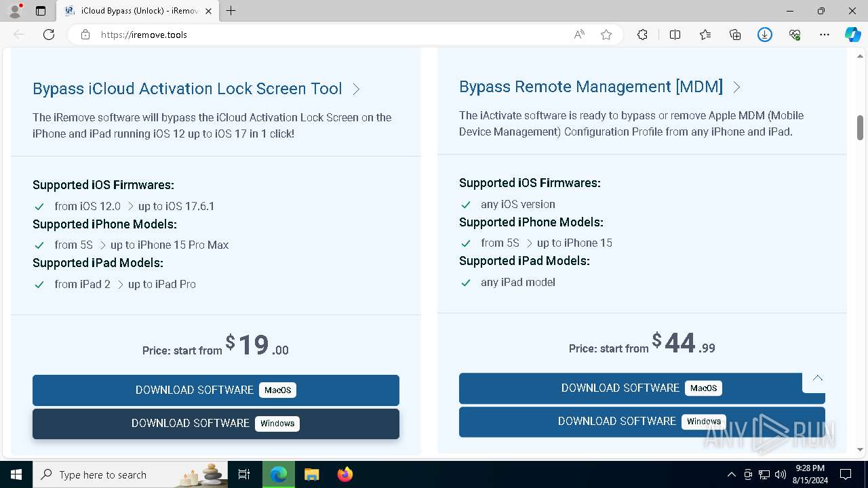Image resolution: width=868 pixels, height=488 pixels.
Task: Click 'up to iPhone 15 Pro Max' text
Action: [170, 245]
